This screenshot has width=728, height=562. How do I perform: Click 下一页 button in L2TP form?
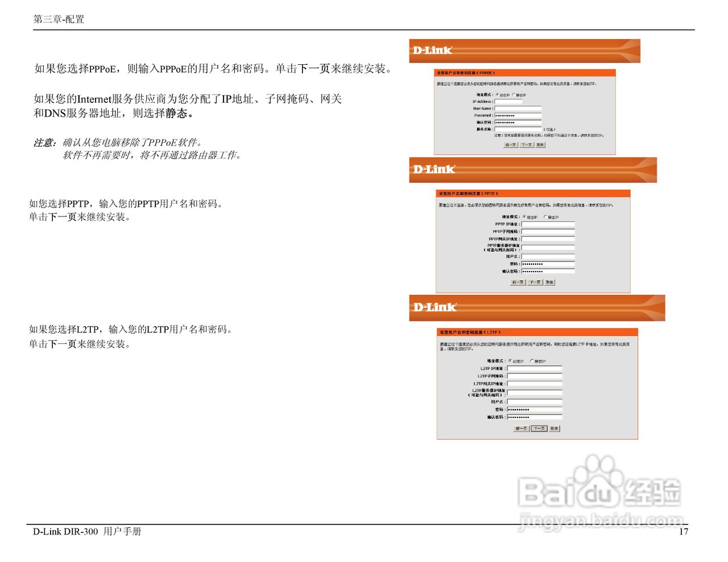(x=539, y=428)
